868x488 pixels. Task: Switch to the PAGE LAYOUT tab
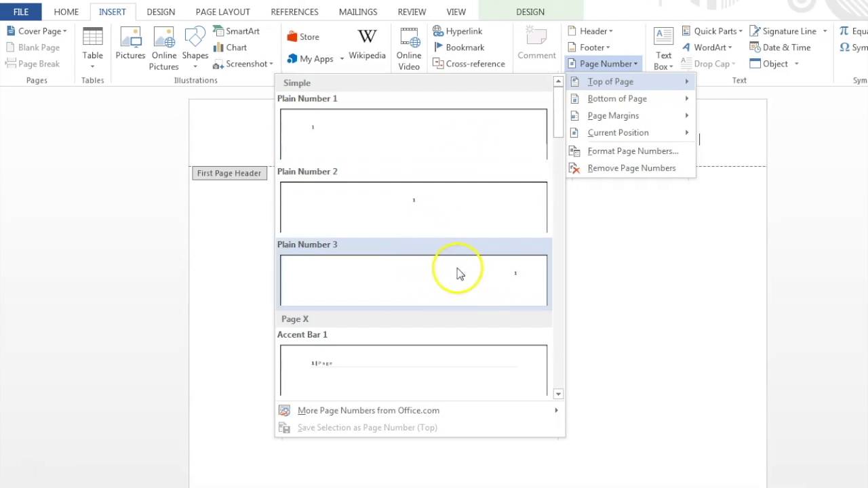point(222,12)
